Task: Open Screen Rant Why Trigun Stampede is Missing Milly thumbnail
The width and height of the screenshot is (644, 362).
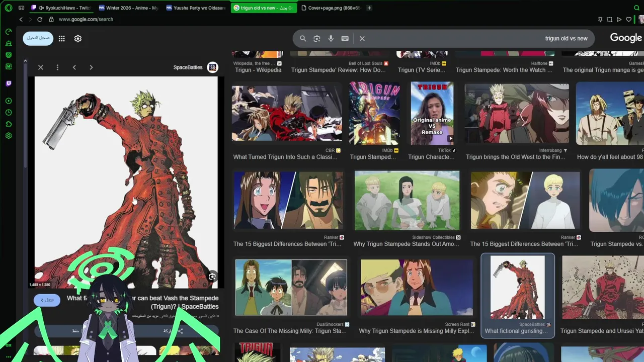Action: 417,287
